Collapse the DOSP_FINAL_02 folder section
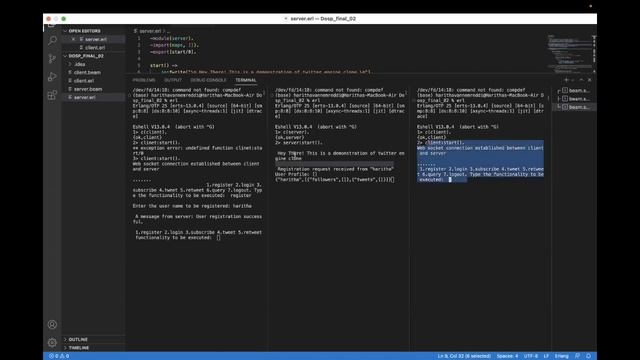 pyautogui.click(x=93, y=56)
